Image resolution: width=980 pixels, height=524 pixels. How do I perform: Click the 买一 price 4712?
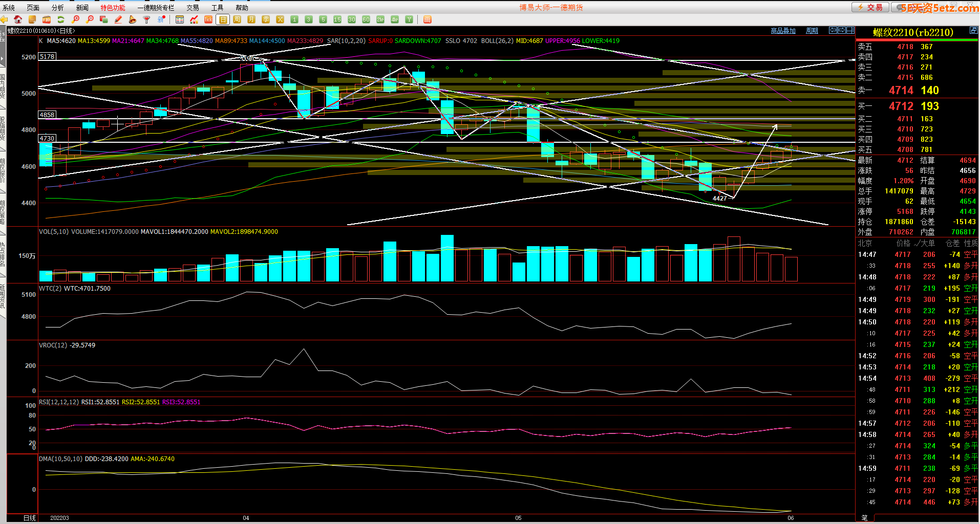[x=901, y=106]
